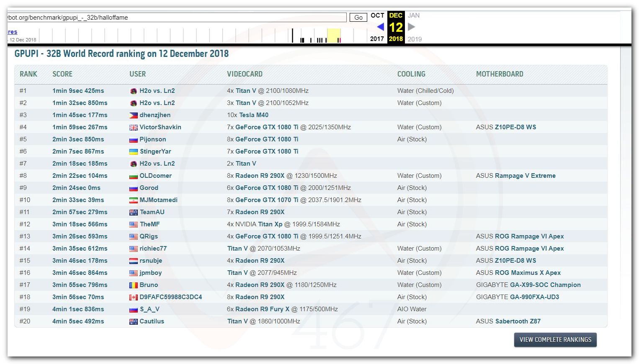Click the large capture day number 12

pos(396,27)
